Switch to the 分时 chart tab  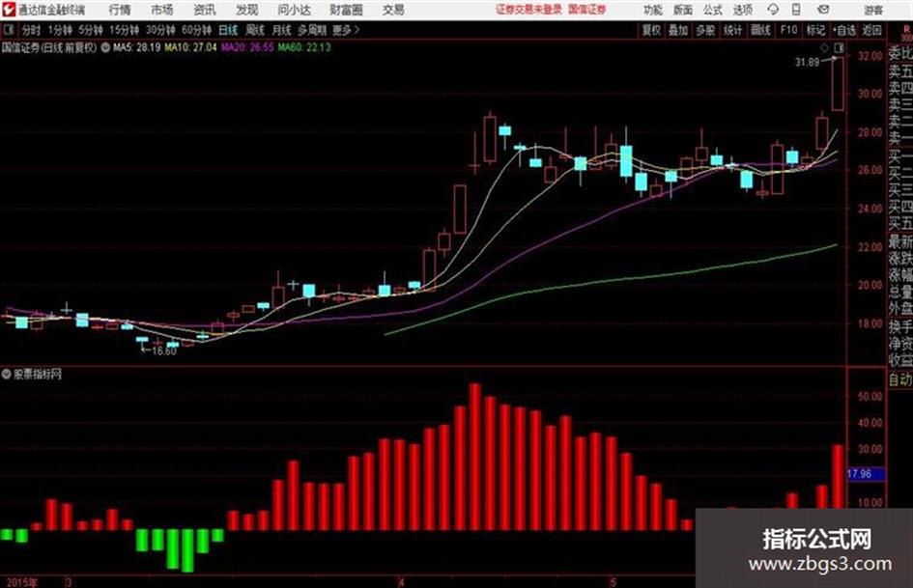point(31,30)
